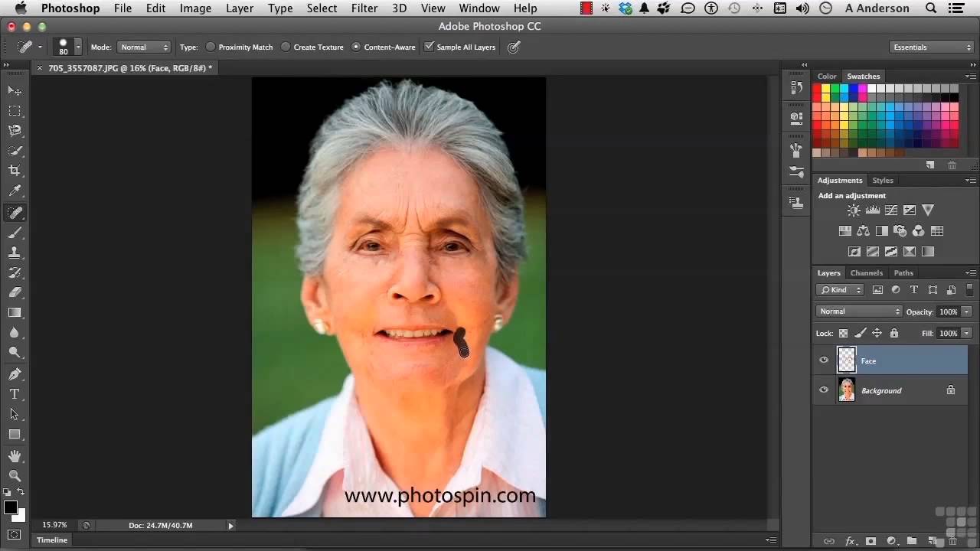
Task: Choose the Content-Aware type
Action: point(384,47)
